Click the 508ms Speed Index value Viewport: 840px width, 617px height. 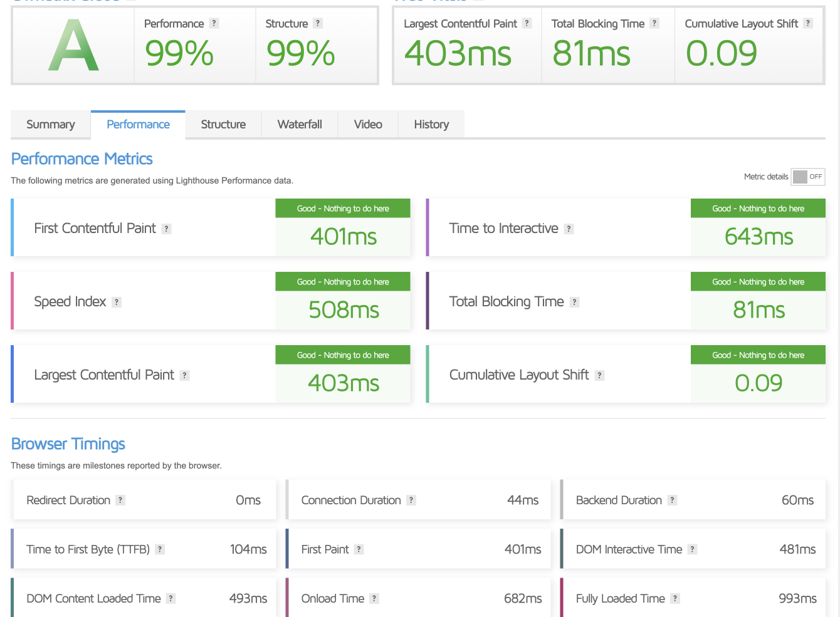click(x=344, y=310)
